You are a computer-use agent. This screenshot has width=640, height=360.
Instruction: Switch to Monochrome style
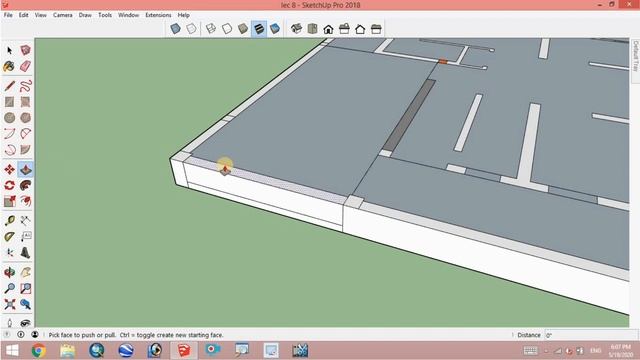275,29
